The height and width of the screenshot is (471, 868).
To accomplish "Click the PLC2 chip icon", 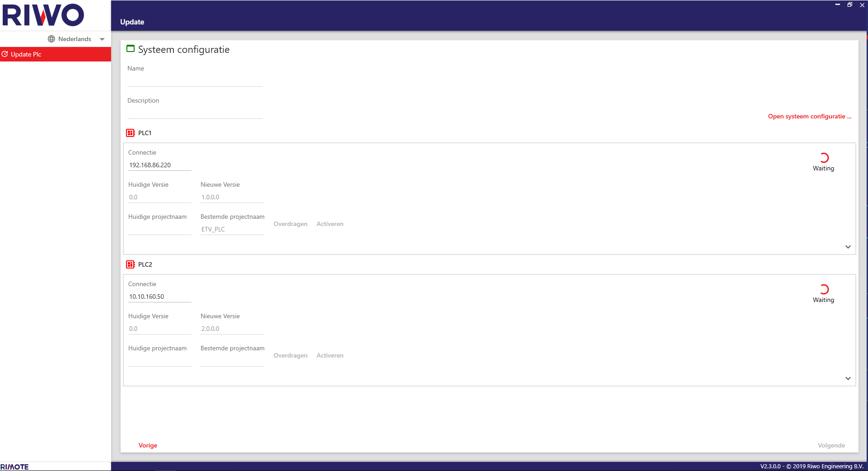I will point(131,264).
